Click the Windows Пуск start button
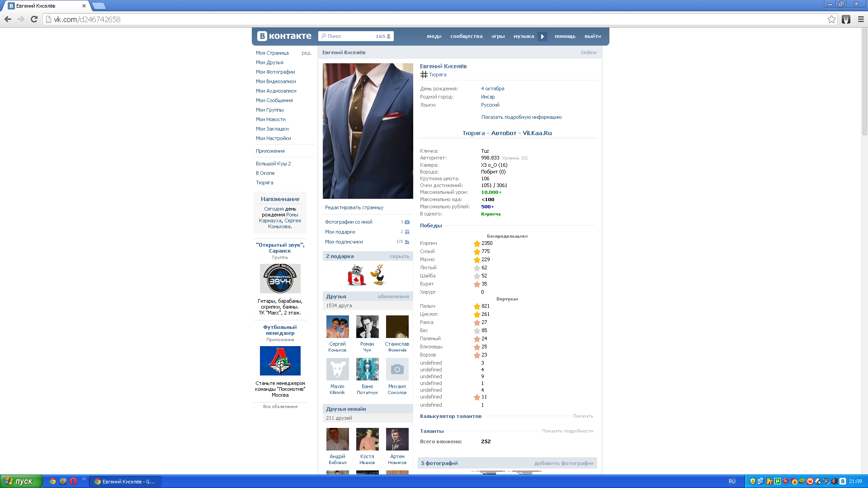 click(21, 481)
